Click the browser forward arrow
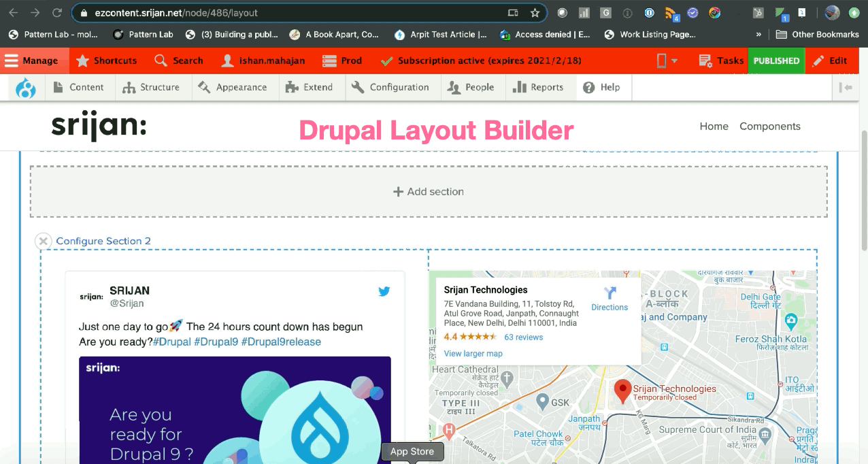Viewport: 868px width, 464px height. tap(35, 13)
